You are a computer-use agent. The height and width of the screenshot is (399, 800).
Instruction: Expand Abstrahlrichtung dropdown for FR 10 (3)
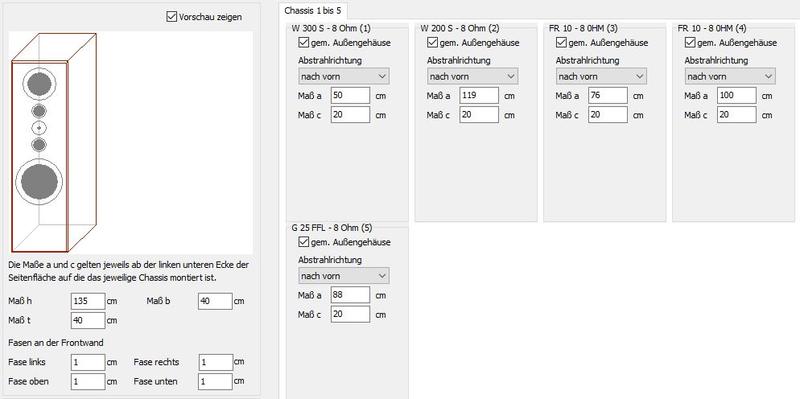point(601,77)
